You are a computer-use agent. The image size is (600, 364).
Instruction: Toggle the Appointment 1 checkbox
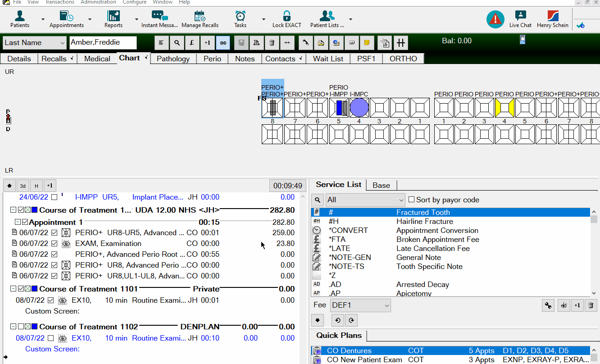point(25,222)
